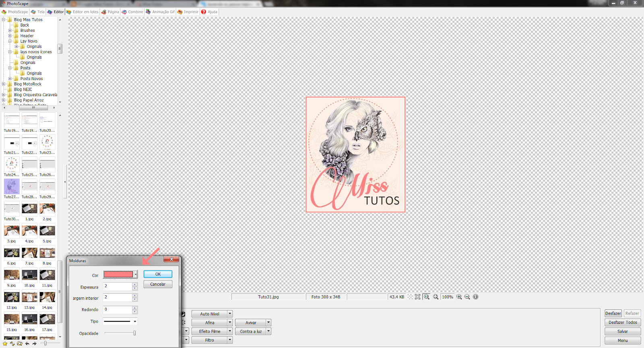Expand the Brushes folder node
This screenshot has width=644, height=348.
pos(10,30)
